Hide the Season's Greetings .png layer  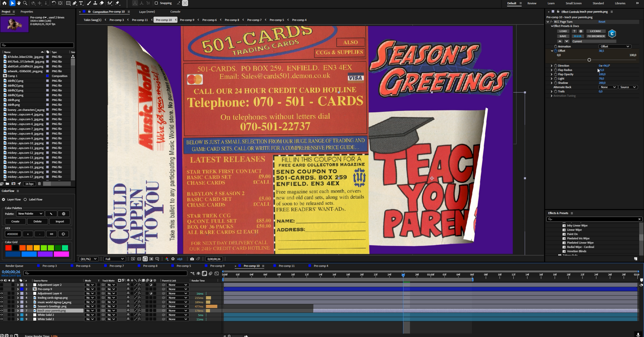pyautogui.click(x=2, y=306)
